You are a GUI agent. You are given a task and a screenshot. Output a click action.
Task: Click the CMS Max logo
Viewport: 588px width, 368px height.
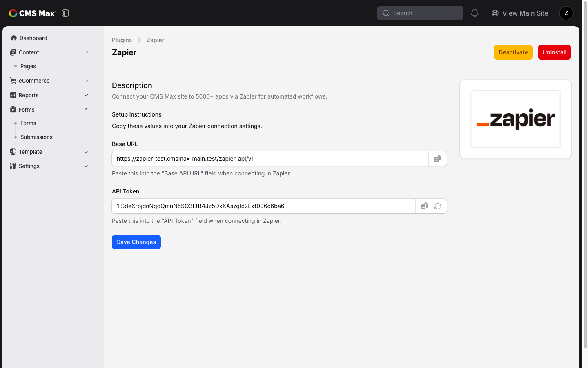33,13
